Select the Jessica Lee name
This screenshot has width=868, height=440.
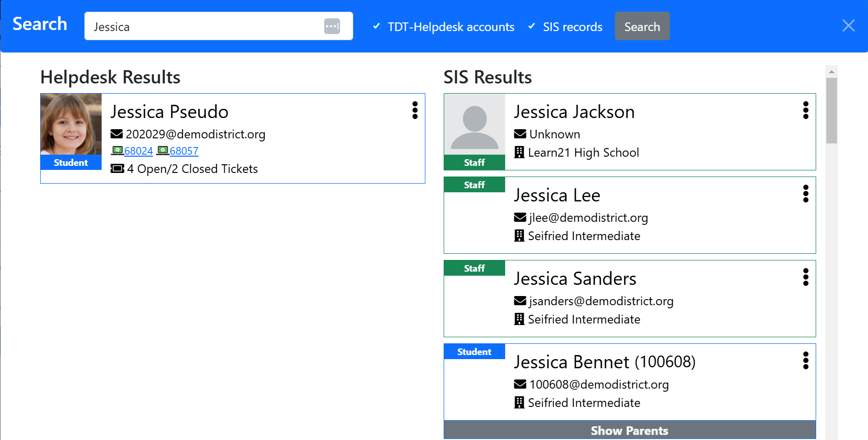point(557,195)
